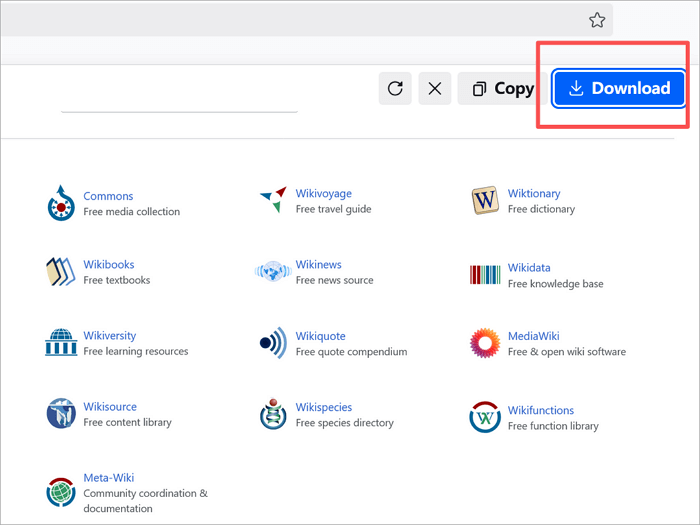Open the Wikifunctions link

(541, 410)
